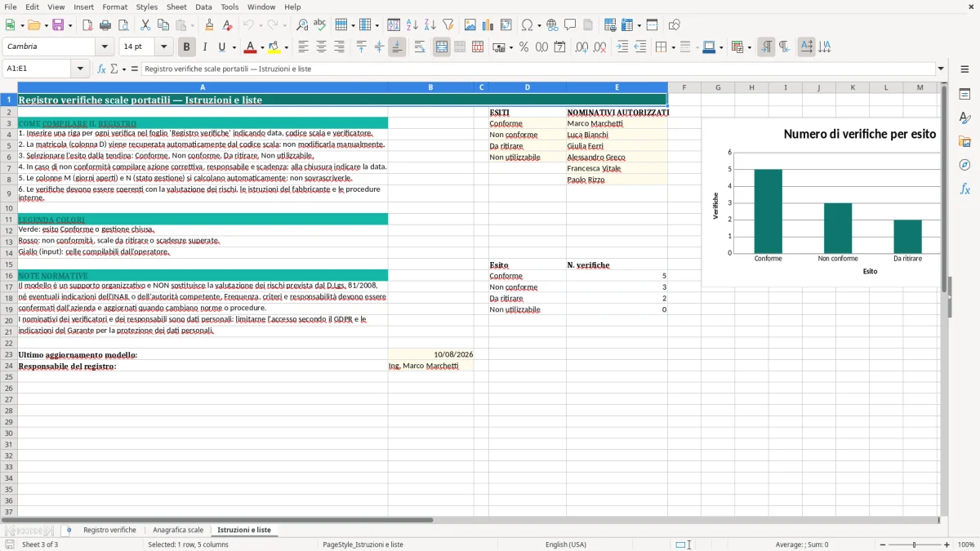This screenshot has width=980, height=551.
Task: Toggle Merge and Center Cells
Action: click(x=442, y=47)
